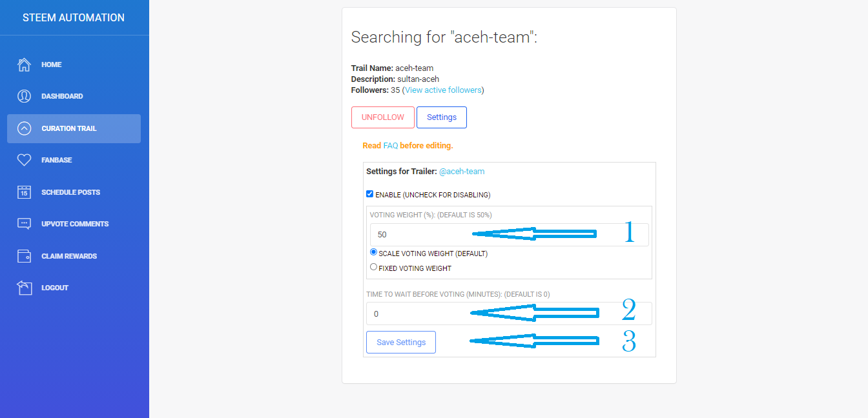Click the red Unfollow button
Viewport: 868px width, 418px height.
(x=382, y=117)
